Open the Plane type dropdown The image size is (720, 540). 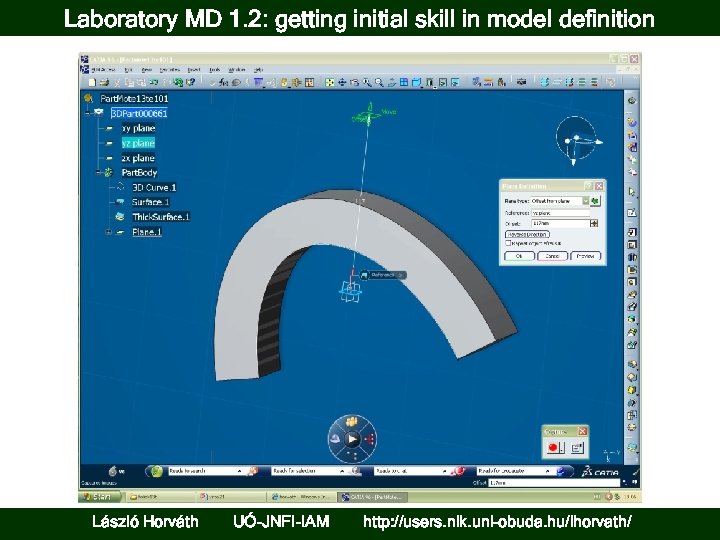(x=585, y=201)
